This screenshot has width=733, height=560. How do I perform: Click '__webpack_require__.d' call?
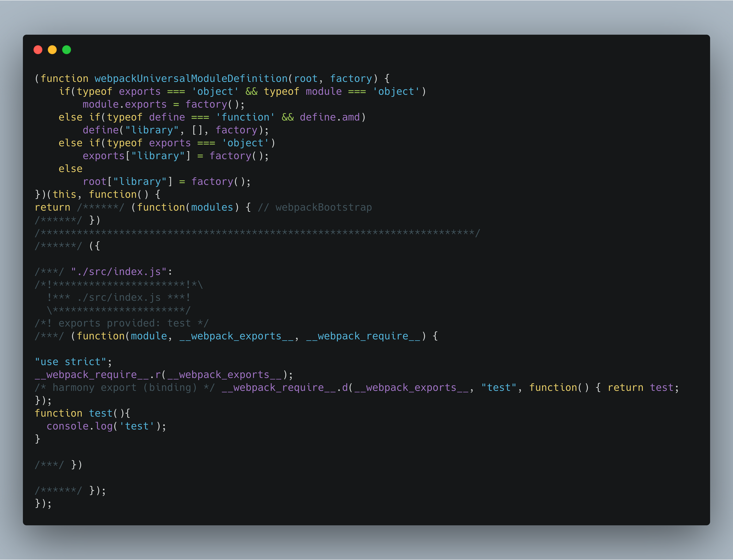(x=285, y=388)
